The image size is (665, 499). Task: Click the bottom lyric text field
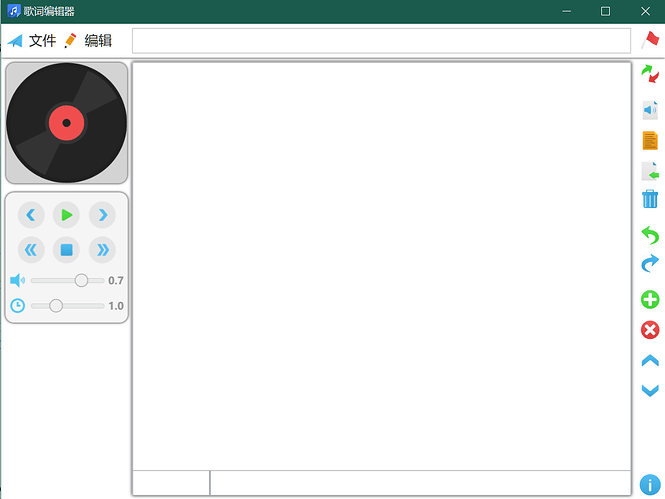pos(420,482)
